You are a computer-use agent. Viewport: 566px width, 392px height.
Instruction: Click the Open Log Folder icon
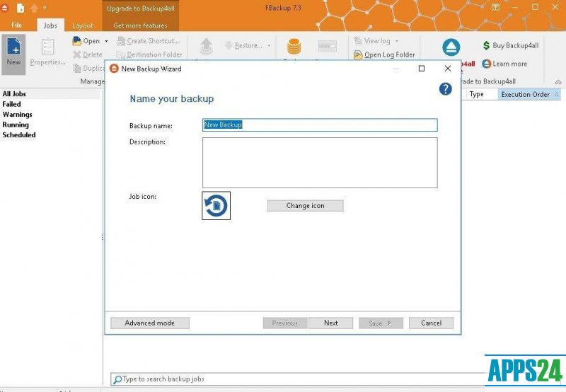click(x=359, y=55)
